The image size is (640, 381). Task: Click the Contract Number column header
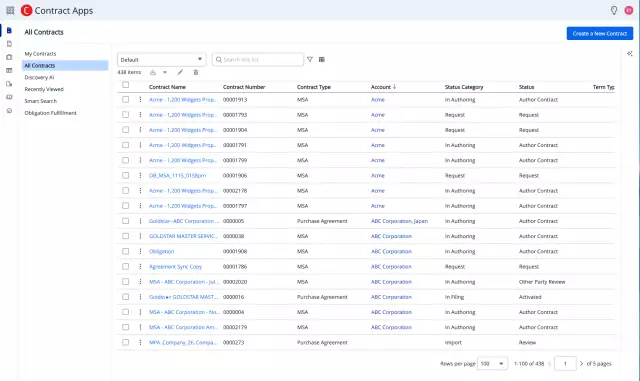[x=244, y=87]
